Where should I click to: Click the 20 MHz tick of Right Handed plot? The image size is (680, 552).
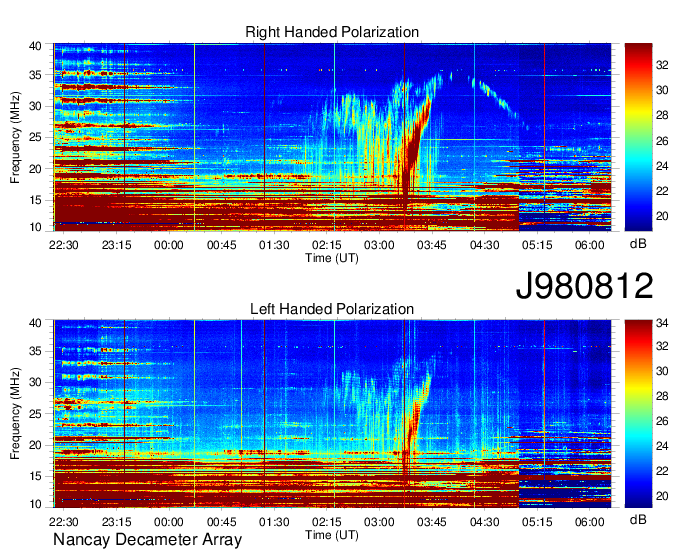(36, 169)
